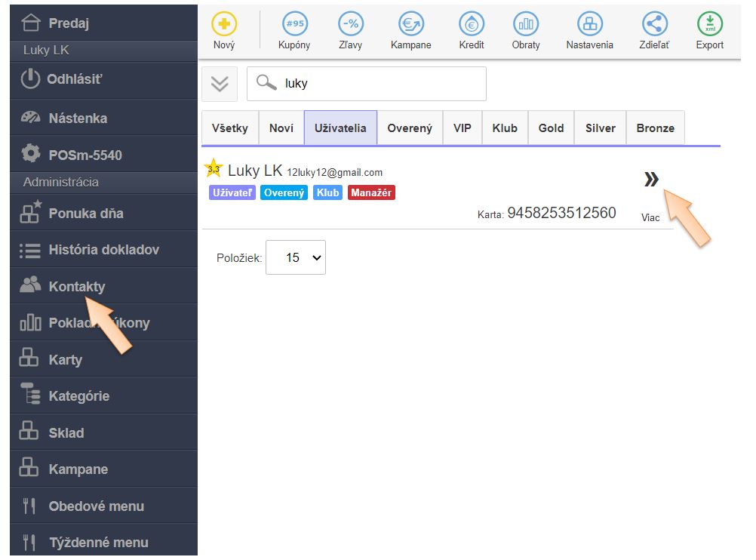Click Odhlásiť to log out

click(74, 79)
